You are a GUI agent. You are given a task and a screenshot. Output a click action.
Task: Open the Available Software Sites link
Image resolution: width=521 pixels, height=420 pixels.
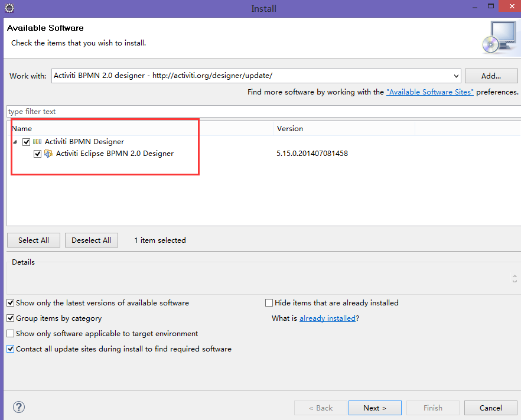(x=429, y=92)
